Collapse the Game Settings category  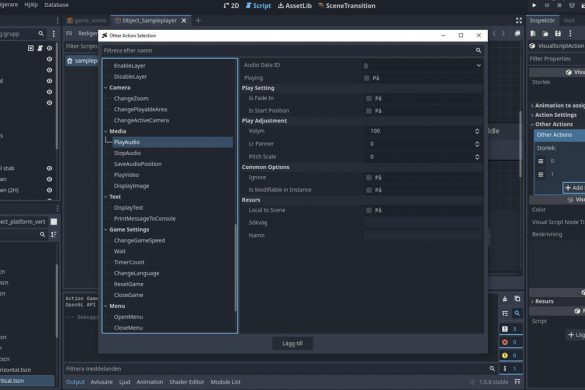pyautogui.click(x=106, y=230)
